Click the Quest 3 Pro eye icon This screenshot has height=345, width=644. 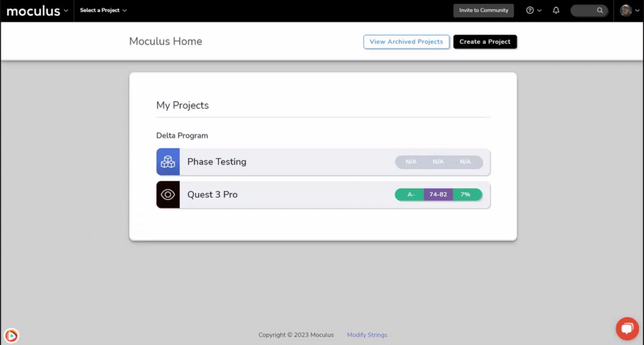coord(168,194)
